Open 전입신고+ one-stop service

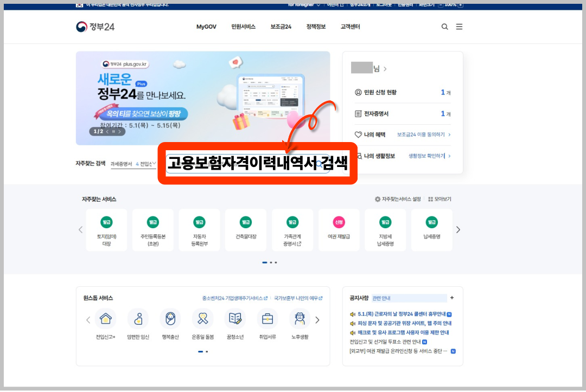click(105, 324)
